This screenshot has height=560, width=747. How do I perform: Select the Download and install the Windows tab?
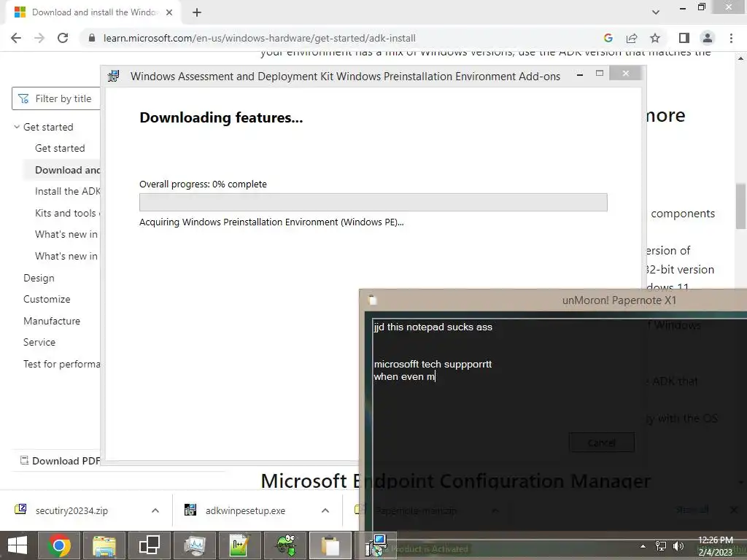point(93,12)
